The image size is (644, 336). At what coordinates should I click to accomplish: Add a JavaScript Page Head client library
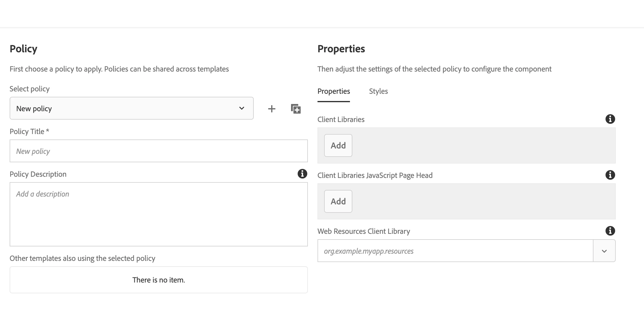[x=338, y=201]
